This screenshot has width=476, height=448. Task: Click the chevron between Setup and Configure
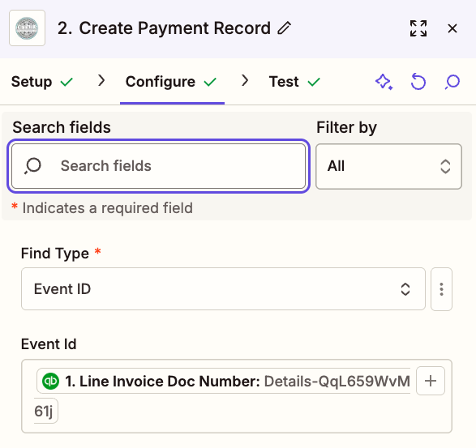point(101,81)
